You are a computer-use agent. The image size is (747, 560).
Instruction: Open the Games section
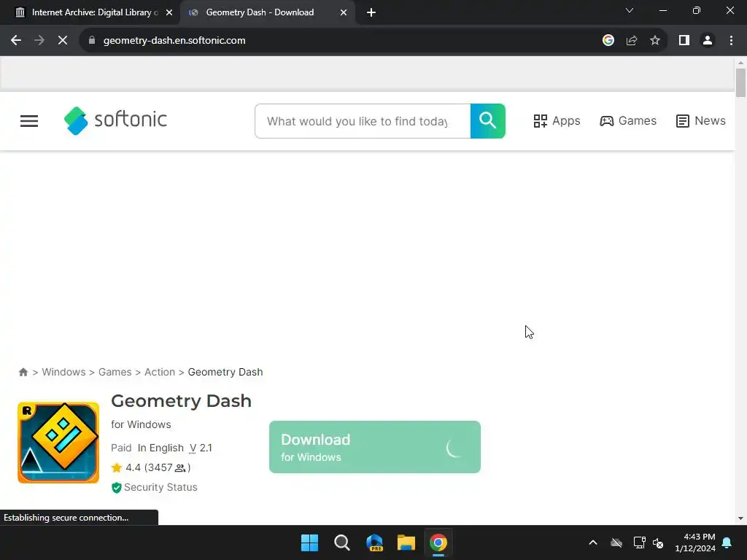[x=628, y=121]
